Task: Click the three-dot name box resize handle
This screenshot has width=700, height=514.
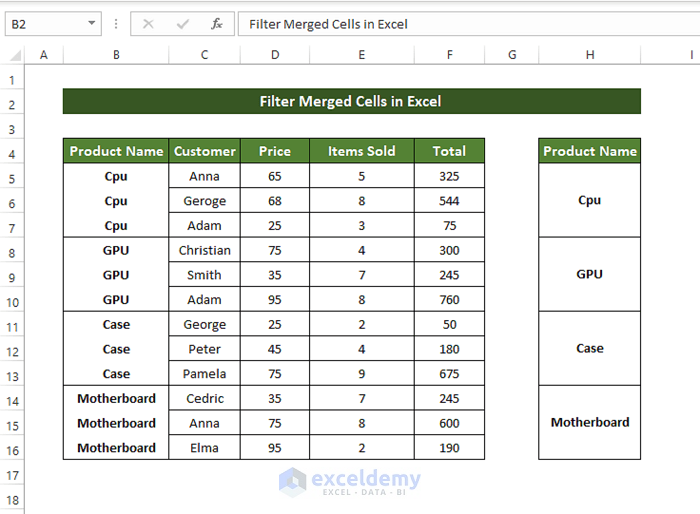Action: (x=116, y=24)
